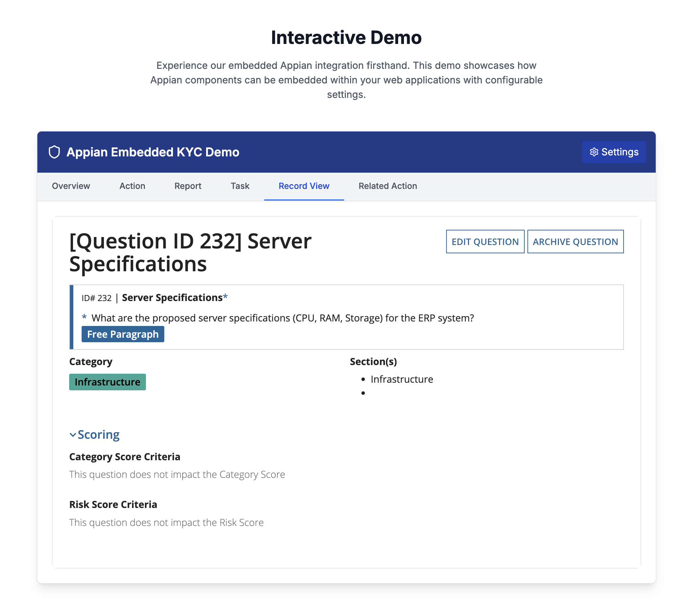Select the Record View tab

(x=304, y=186)
